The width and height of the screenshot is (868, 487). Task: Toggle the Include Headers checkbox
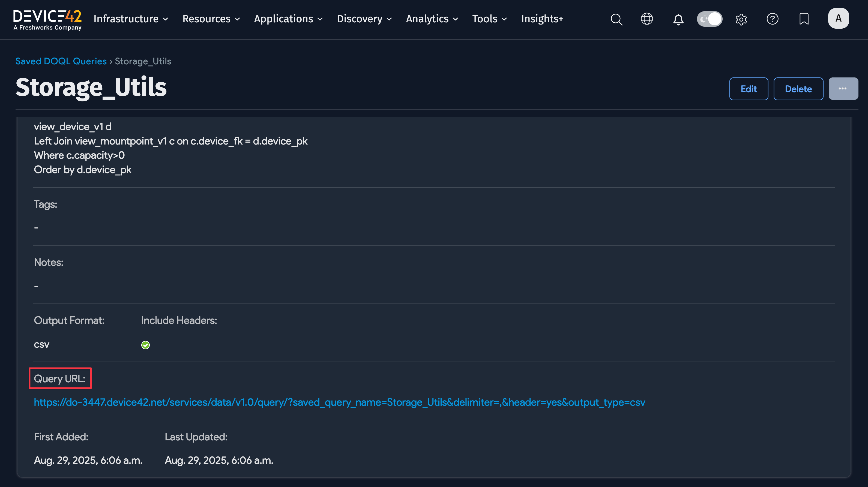[x=145, y=345]
